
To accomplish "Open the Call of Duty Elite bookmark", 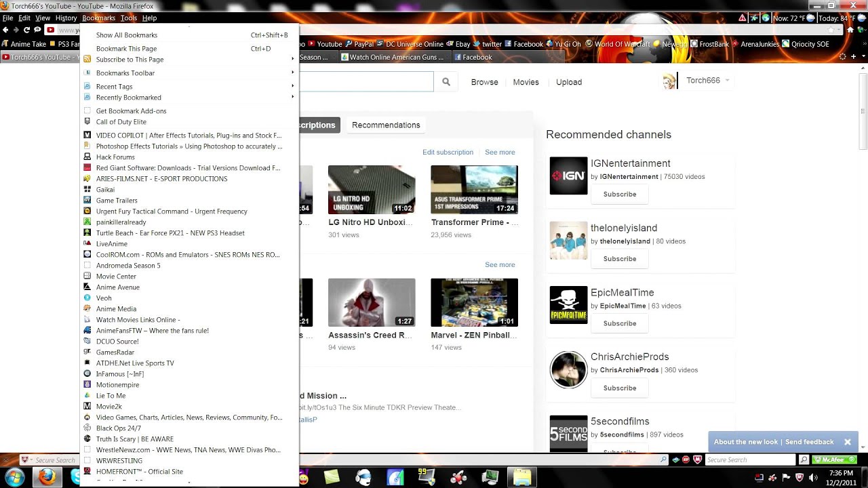I will (x=190, y=122).
